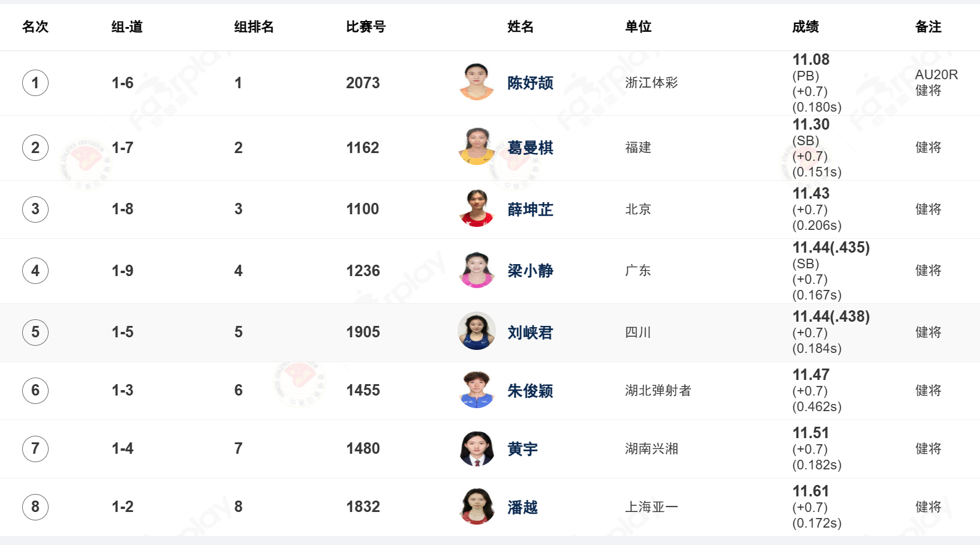Open athlete name link 陈妤颉
Viewport: 980px width, 545px height.
tap(530, 83)
